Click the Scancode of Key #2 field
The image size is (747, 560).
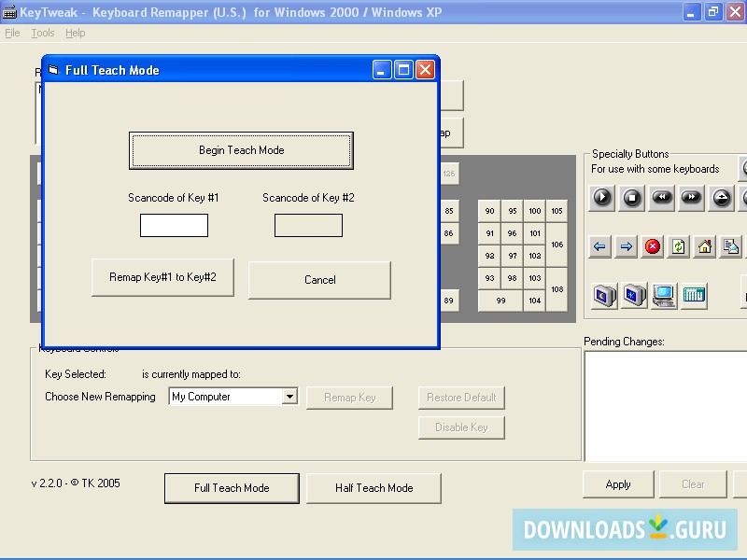coord(308,225)
